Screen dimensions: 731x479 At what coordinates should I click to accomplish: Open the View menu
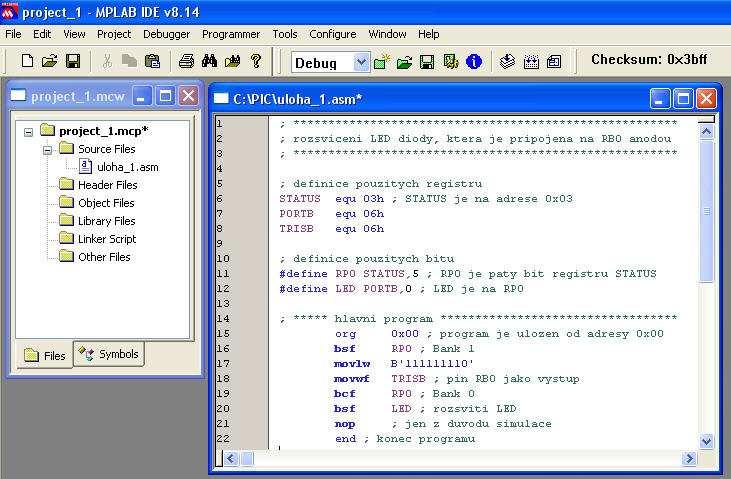(x=74, y=34)
